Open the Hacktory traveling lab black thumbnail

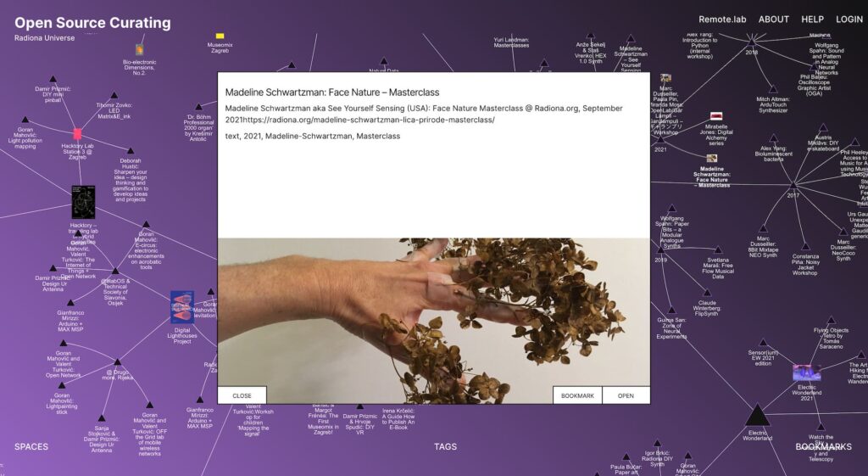83,202
